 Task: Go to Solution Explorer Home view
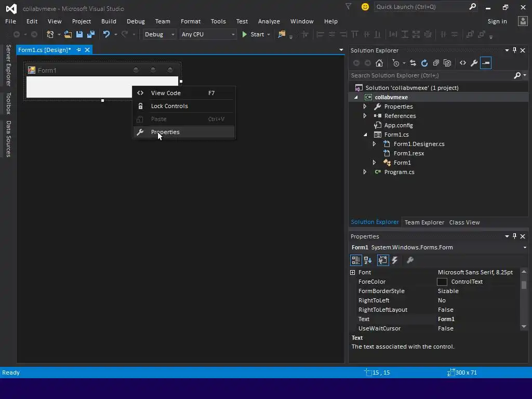tap(379, 63)
